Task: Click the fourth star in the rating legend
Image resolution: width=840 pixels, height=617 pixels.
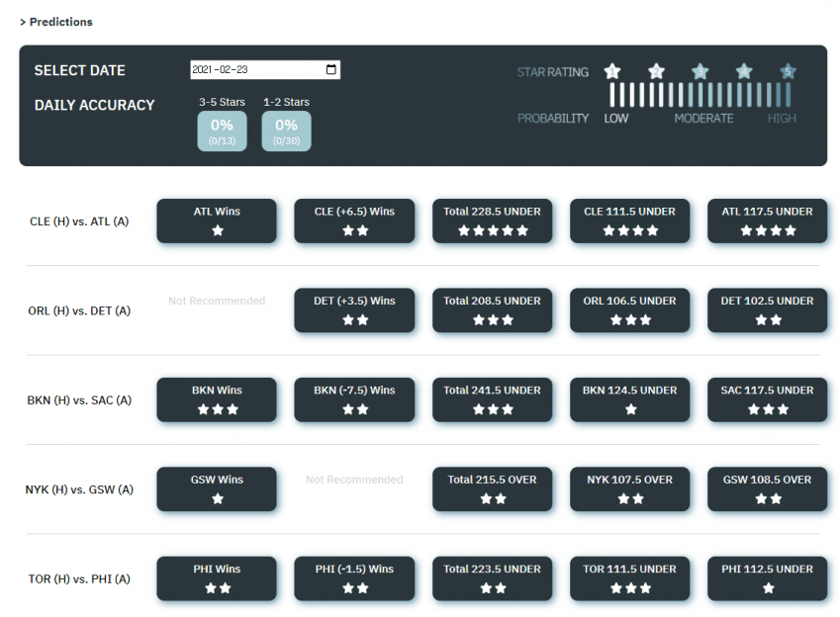Action: (x=744, y=71)
